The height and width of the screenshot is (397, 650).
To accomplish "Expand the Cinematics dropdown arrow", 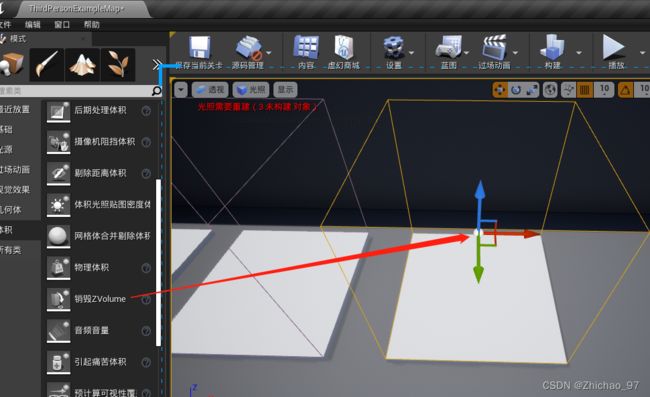I will tap(515, 53).
